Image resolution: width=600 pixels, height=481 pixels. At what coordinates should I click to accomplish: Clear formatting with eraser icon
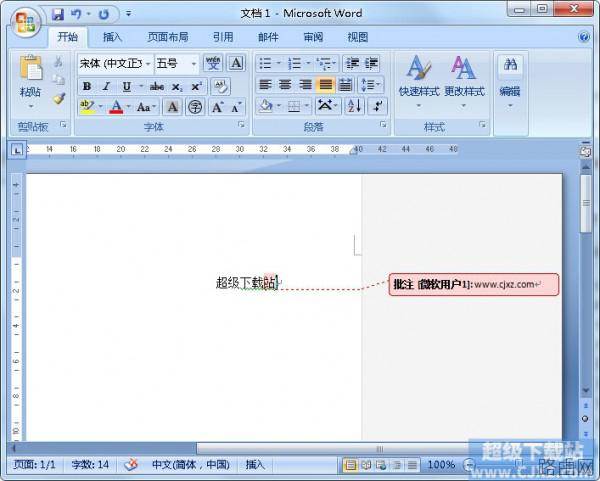(221, 86)
